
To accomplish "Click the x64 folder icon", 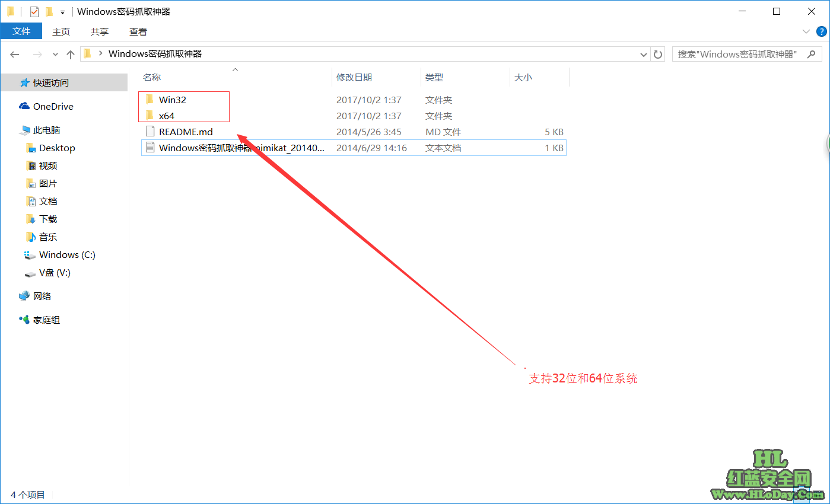I will click(x=150, y=116).
